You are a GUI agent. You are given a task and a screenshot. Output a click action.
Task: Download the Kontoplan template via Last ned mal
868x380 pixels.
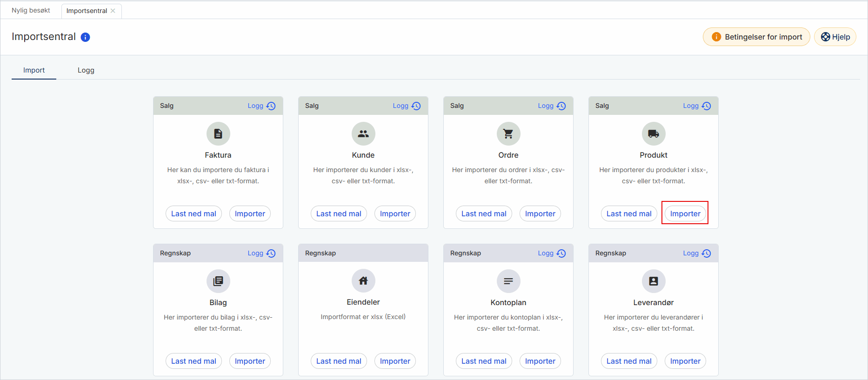pyautogui.click(x=484, y=361)
